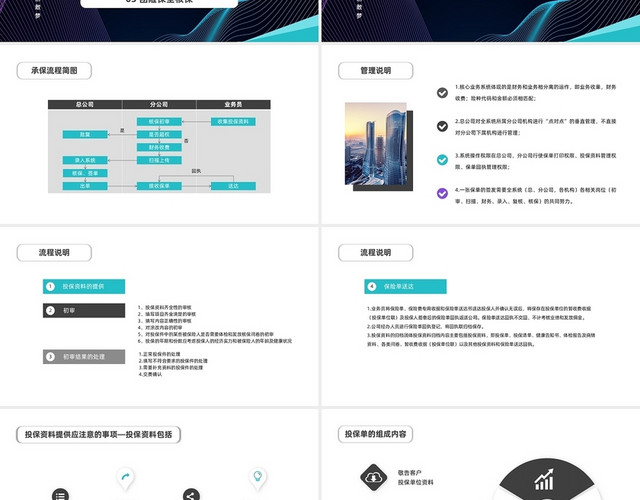
Task: Click the 分公司 column header
Action: click(x=159, y=104)
